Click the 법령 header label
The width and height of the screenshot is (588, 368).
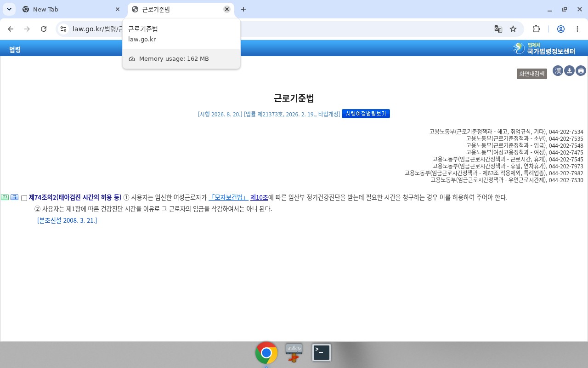pos(15,49)
